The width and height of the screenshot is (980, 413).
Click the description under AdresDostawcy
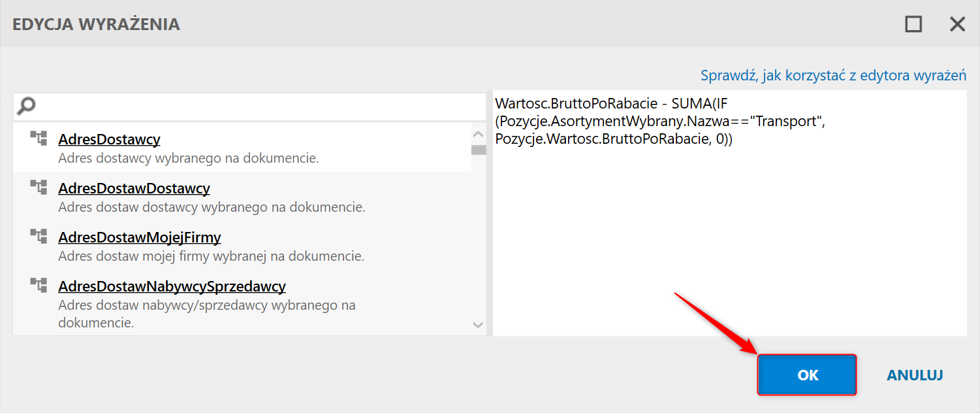[188, 158]
